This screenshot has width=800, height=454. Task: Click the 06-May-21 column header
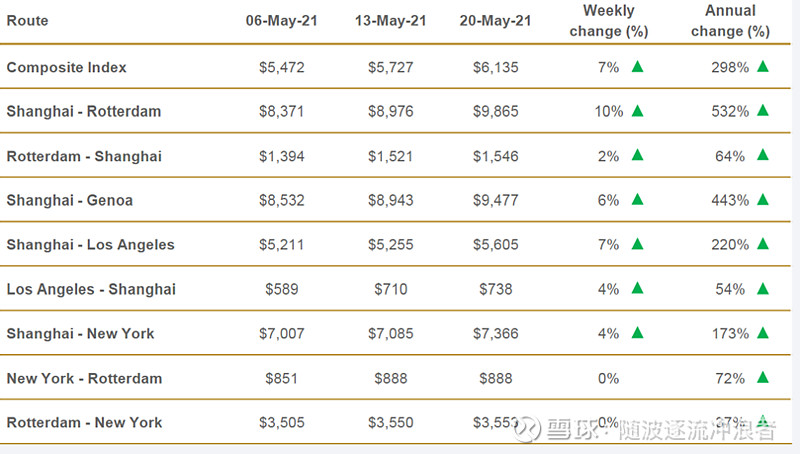[281, 21]
